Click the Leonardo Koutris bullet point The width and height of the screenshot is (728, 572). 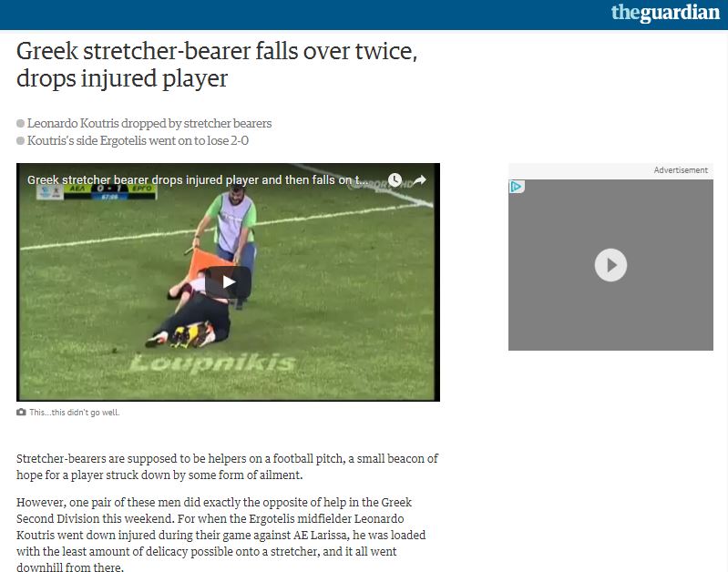pos(149,123)
